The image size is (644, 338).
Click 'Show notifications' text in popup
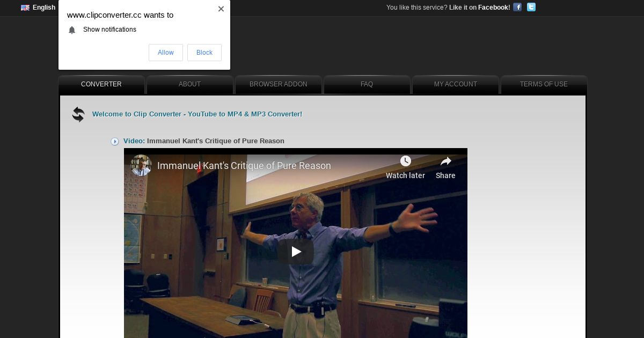tap(109, 30)
